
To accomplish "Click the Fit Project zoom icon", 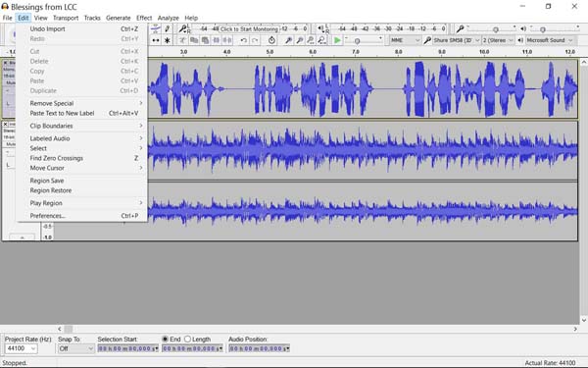I will tap(321, 40).
